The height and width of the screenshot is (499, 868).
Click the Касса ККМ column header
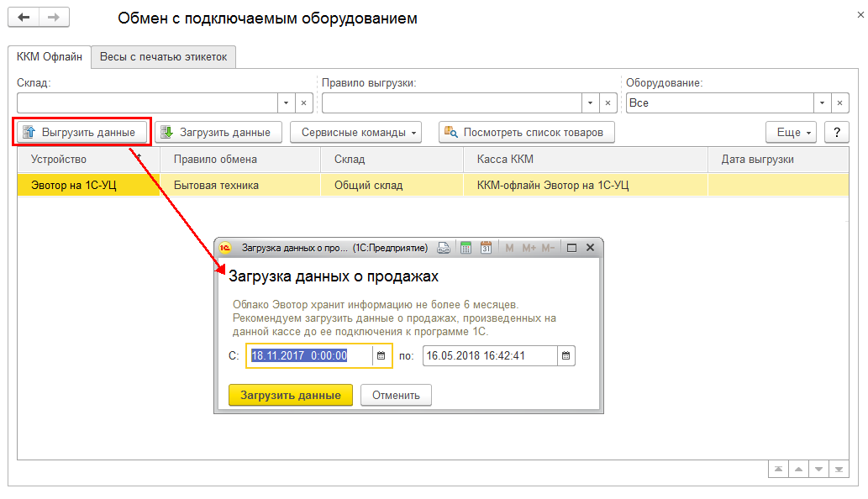point(586,160)
